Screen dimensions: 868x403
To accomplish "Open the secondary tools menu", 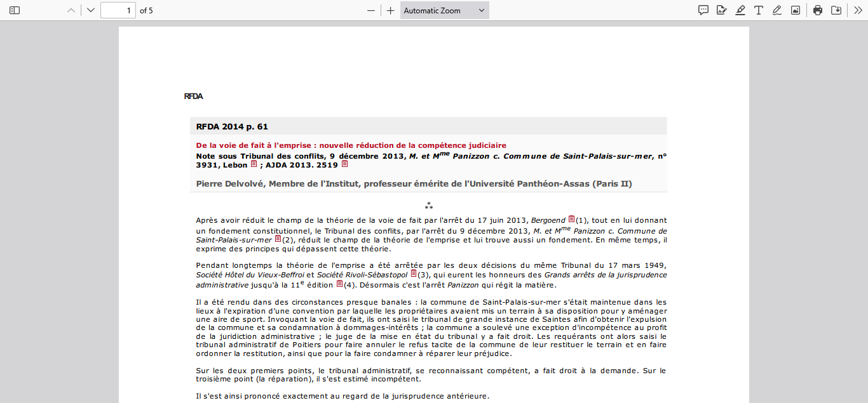I will point(858,10).
